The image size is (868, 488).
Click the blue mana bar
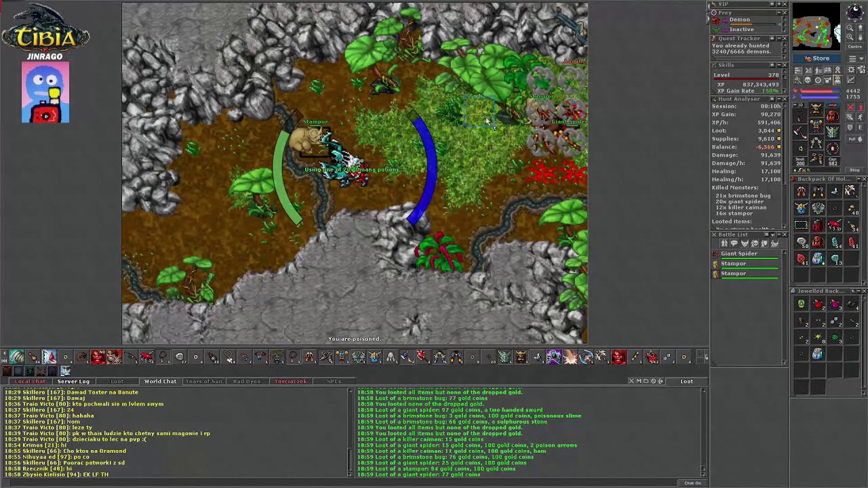(821, 96)
